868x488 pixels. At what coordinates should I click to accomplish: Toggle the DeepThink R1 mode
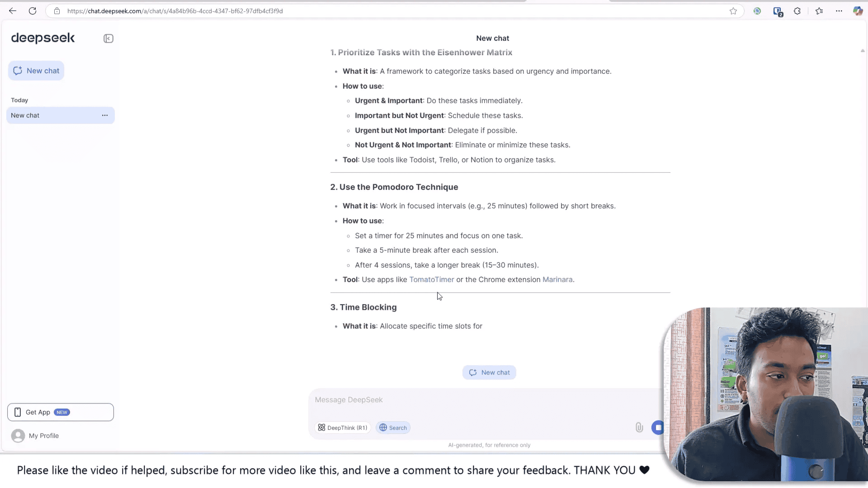[x=343, y=427]
